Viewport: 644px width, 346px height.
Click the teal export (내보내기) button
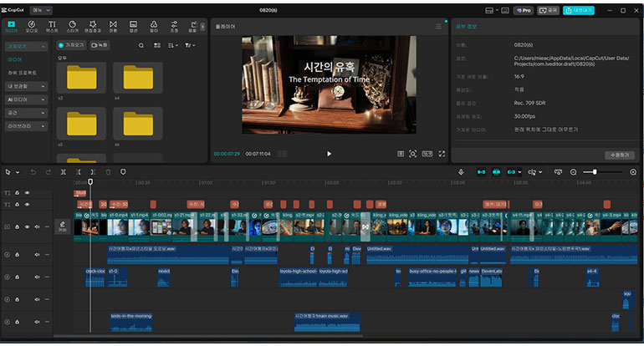(x=579, y=10)
